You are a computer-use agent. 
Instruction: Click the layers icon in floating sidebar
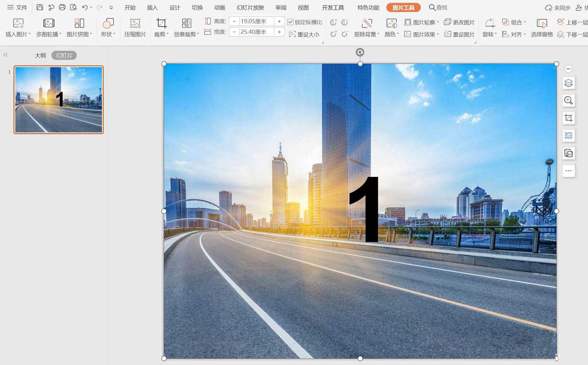pos(568,83)
